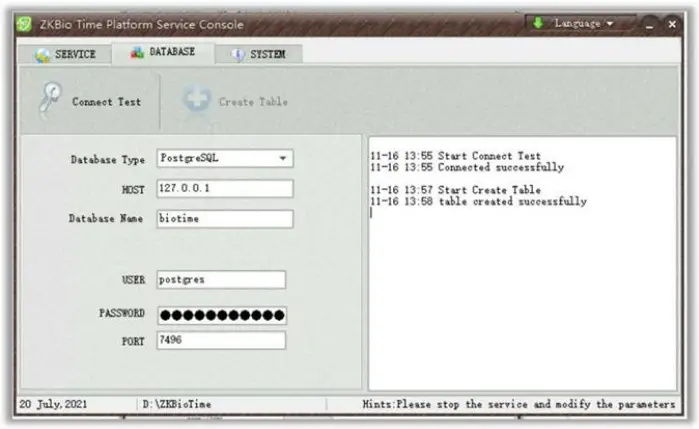Click the info icon on SYSTEM tab
Viewport: 699px width, 429px height.
point(238,54)
